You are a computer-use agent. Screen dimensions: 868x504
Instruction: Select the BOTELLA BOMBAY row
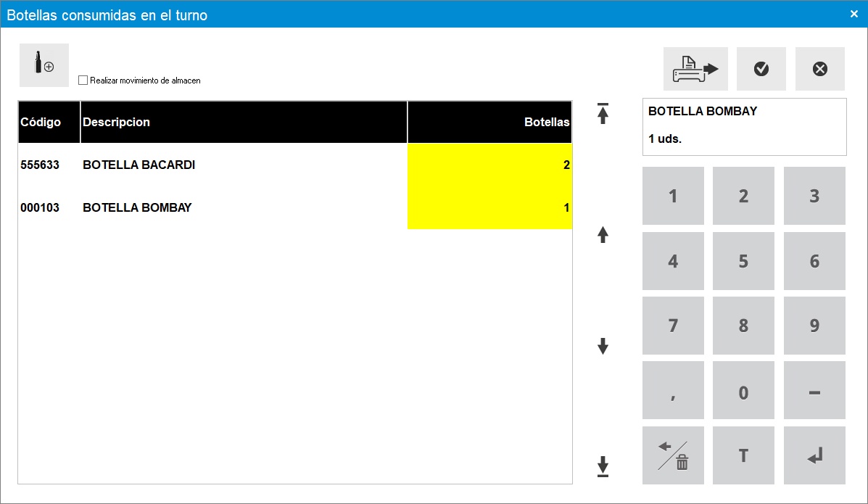click(x=137, y=208)
